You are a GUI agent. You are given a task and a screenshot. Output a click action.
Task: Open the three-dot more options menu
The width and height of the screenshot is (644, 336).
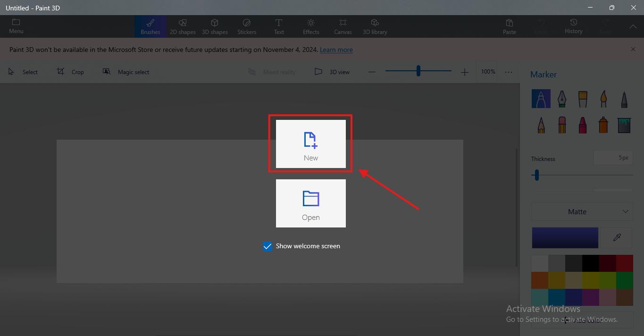coord(508,72)
